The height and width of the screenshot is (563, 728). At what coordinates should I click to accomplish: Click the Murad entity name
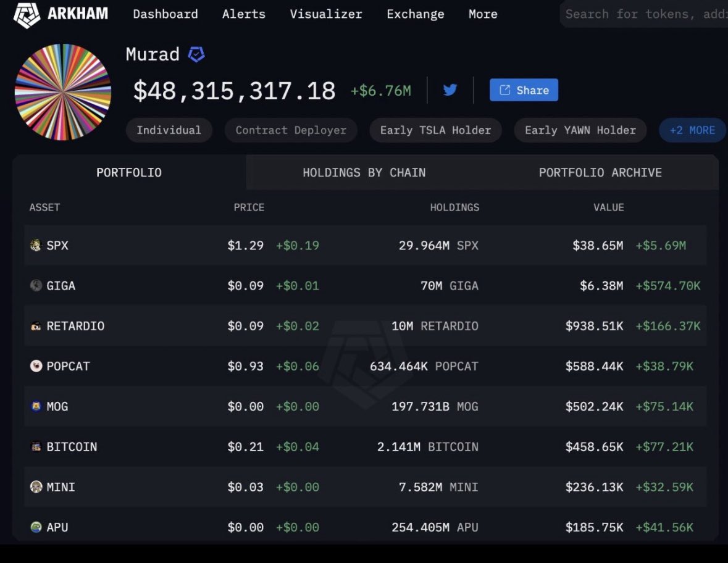coord(153,54)
